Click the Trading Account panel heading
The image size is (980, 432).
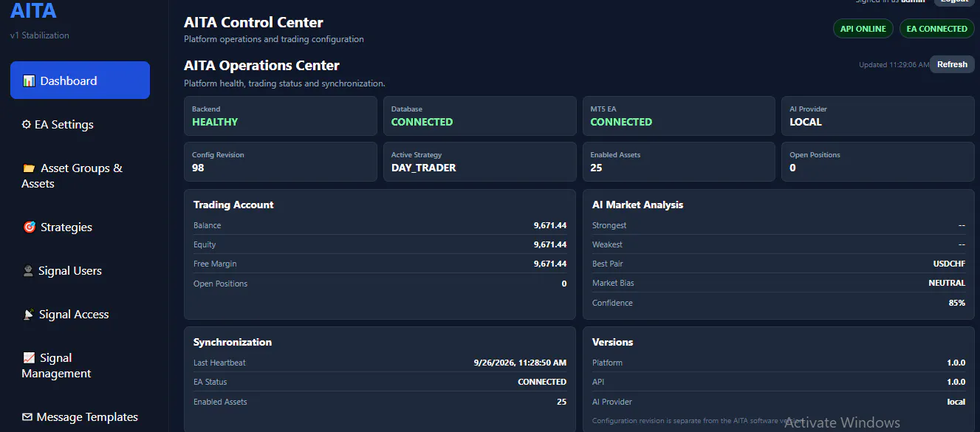pyautogui.click(x=233, y=205)
